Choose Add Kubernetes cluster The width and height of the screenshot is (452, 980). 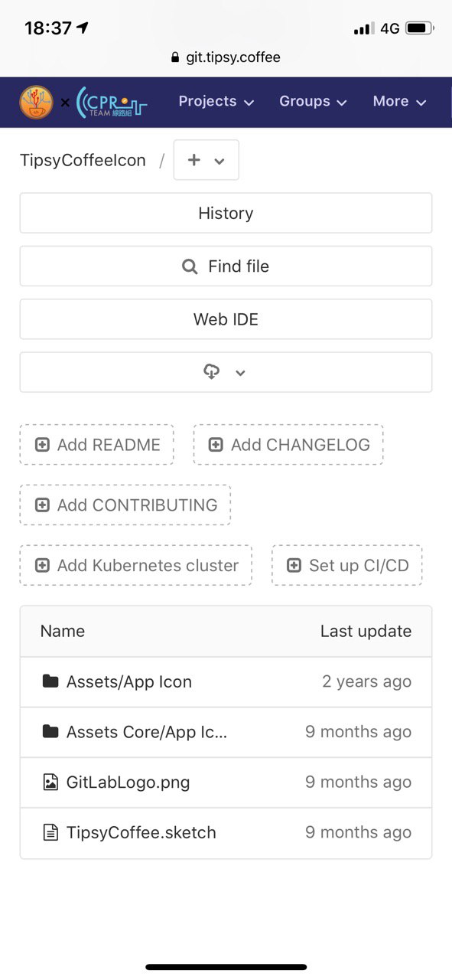(136, 566)
